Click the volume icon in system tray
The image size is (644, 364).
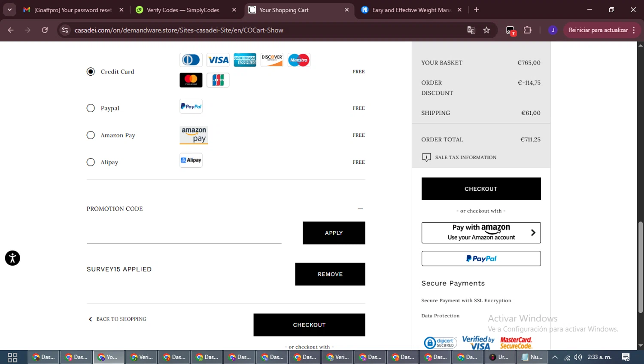click(578, 357)
